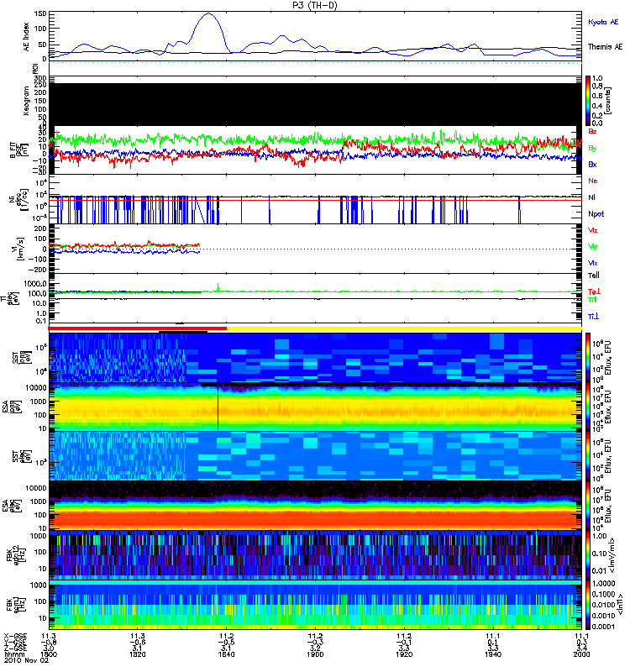
Task: Click the blue Ti⊥ temperature legend label
Action: tap(593, 317)
